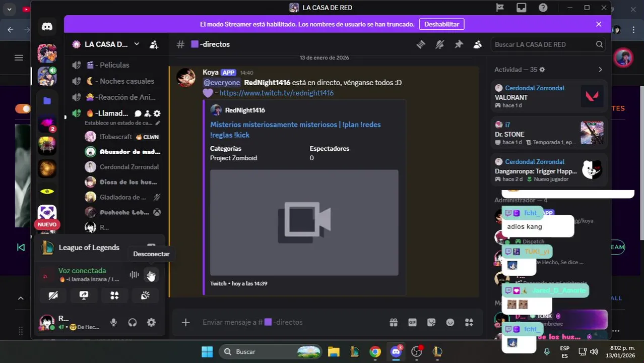Toggle camera on in voice panel
644x363 pixels.
coord(53,295)
